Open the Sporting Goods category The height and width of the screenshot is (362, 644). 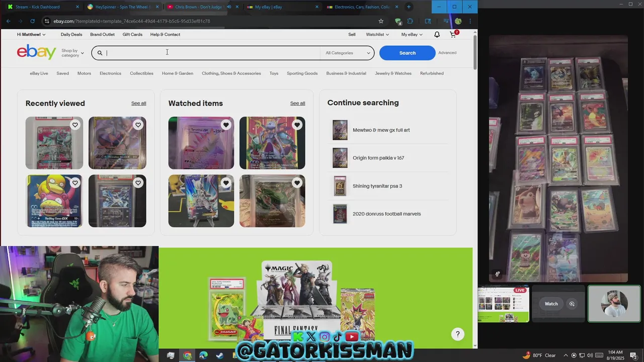pos(302,73)
